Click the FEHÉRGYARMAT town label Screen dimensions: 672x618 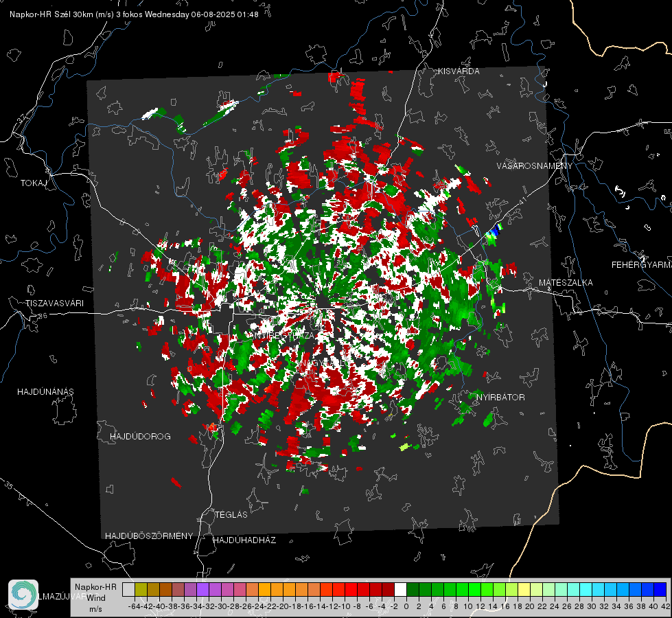pyautogui.click(x=642, y=265)
